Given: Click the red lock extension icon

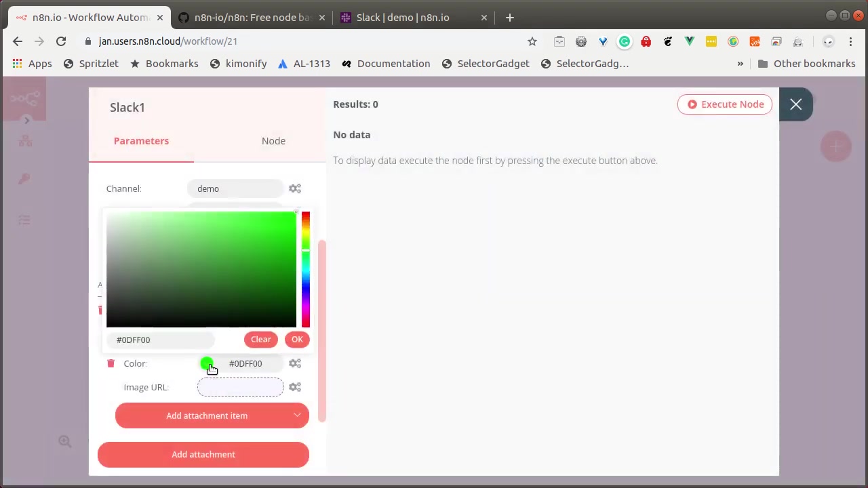Looking at the screenshot, I should coord(646,41).
